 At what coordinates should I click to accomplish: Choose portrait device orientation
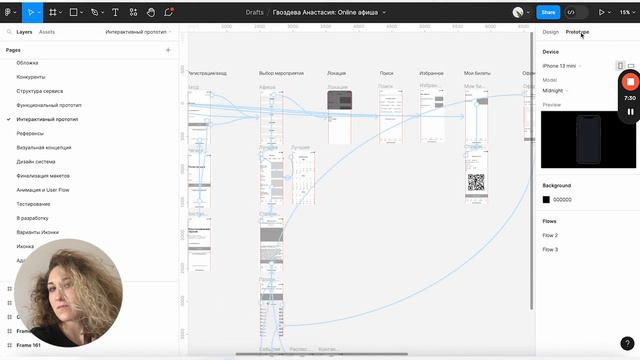620,65
